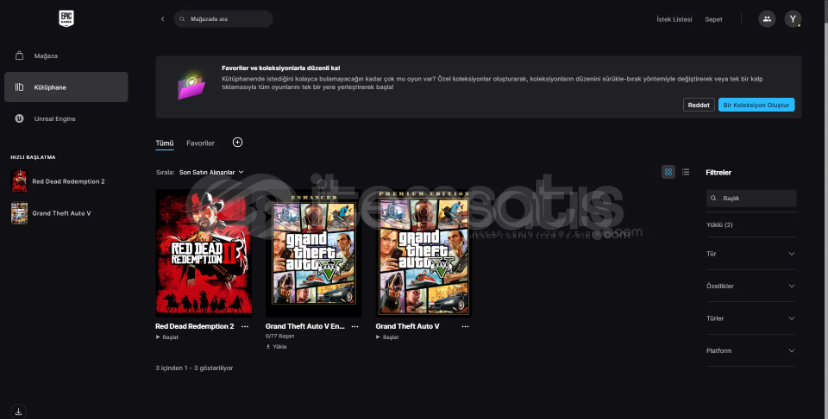Click Grand Theft Auto V quick launch icon
Screen dimensions: 828x419
[20, 213]
